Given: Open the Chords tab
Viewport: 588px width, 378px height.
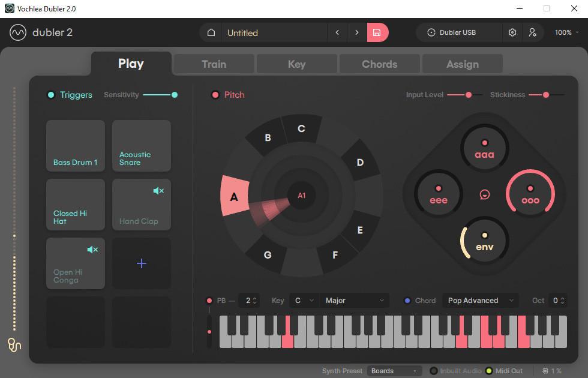Looking at the screenshot, I should pos(379,64).
